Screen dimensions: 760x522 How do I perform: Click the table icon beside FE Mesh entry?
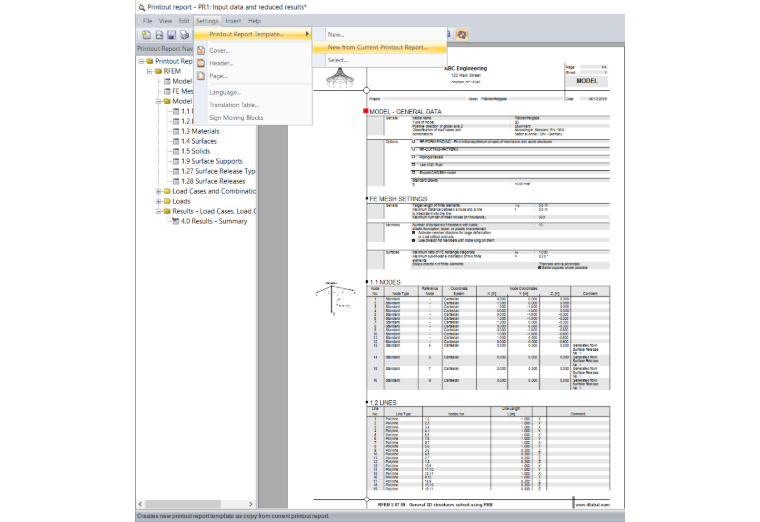[x=167, y=91]
